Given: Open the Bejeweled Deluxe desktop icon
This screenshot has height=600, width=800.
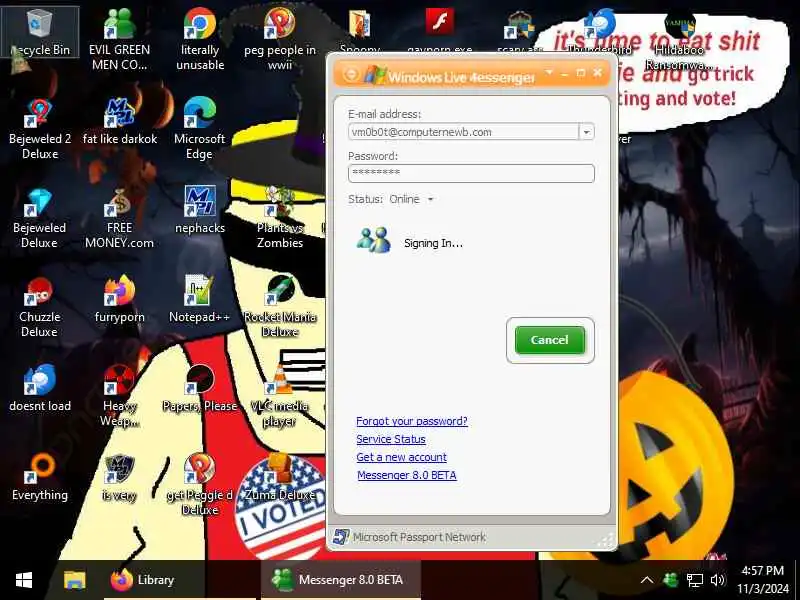Looking at the screenshot, I should (x=40, y=218).
